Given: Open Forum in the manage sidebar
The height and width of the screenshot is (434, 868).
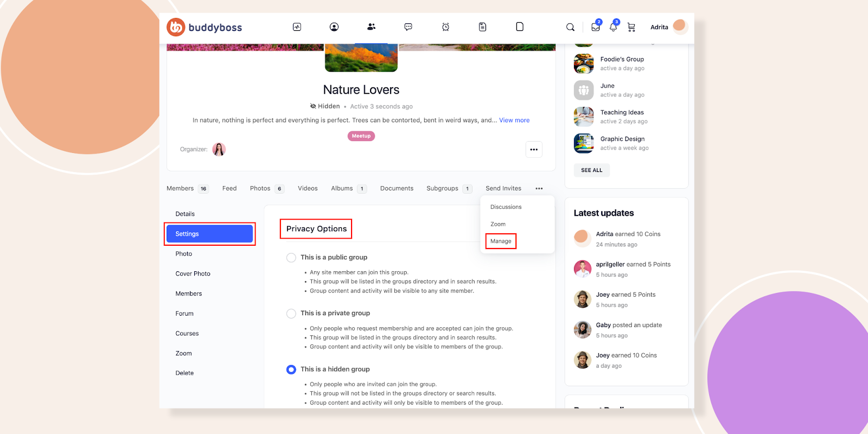Looking at the screenshot, I should pyautogui.click(x=184, y=314).
